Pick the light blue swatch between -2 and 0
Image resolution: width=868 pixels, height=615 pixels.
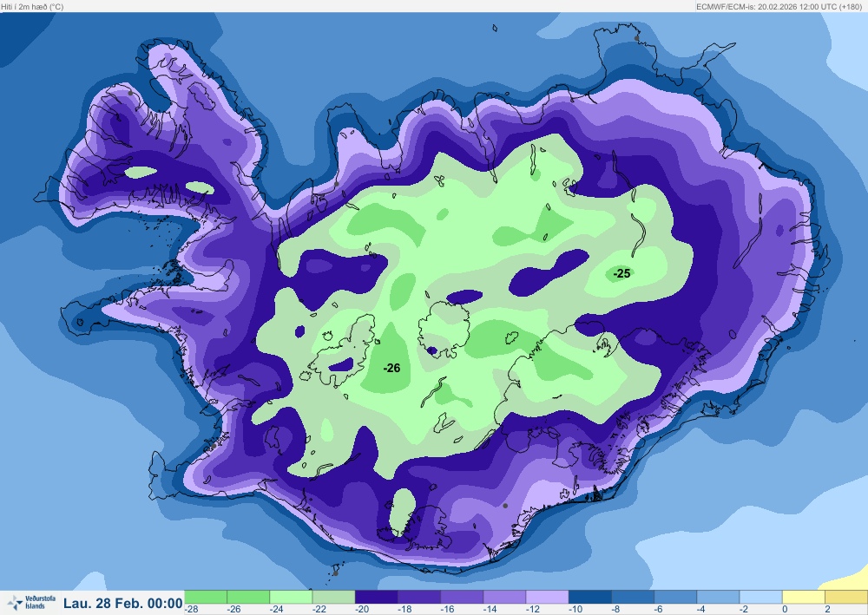(760, 597)
